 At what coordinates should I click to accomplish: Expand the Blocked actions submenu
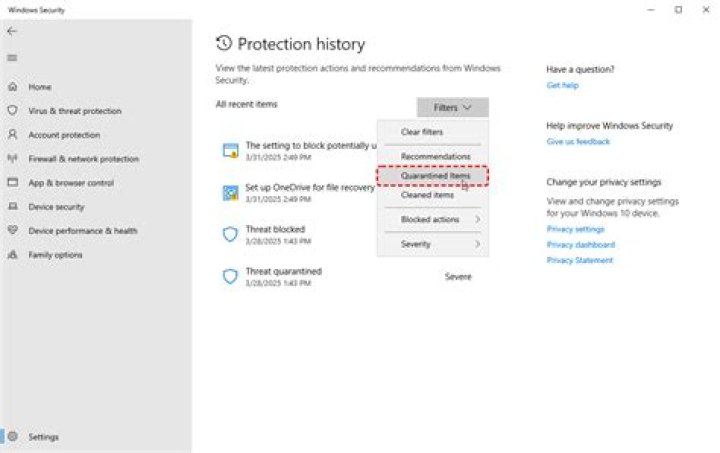point(433,219)
